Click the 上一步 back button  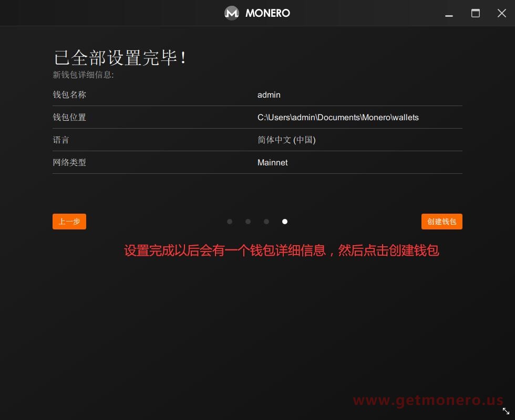[x=69, y=222]
